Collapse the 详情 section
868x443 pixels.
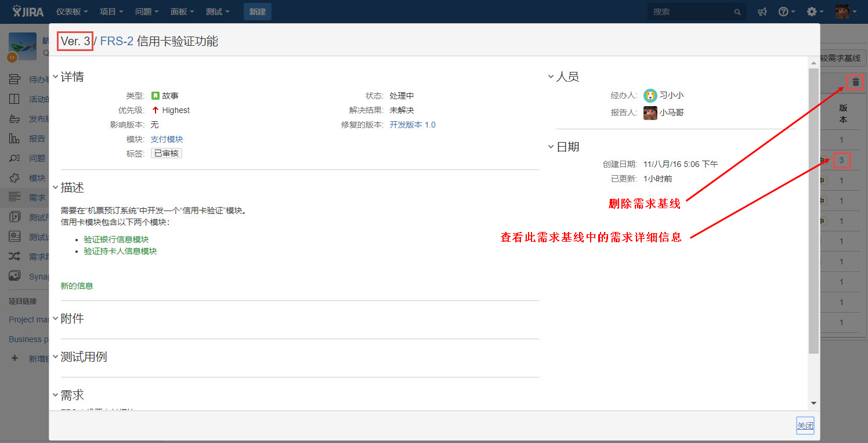coord(55,77)
